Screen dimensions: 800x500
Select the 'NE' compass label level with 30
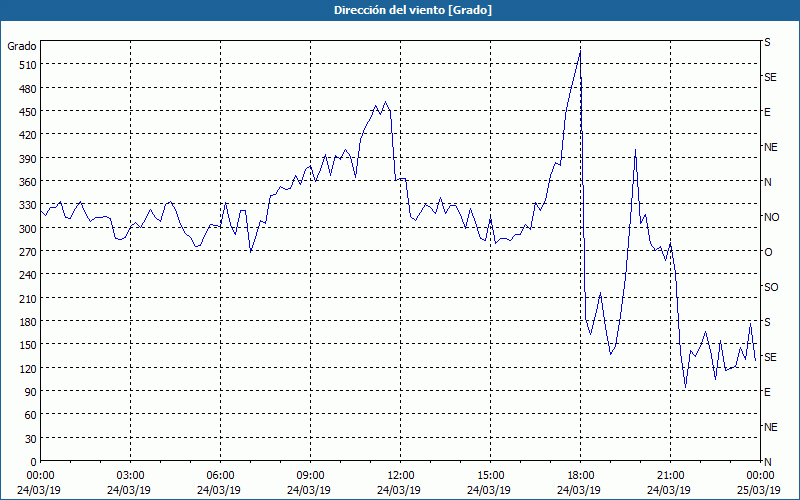point(770,427)
